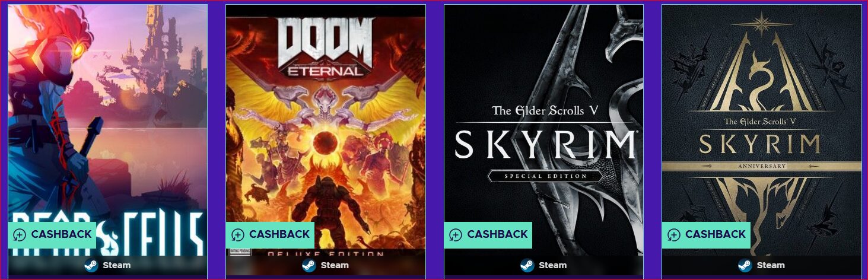Click cashback icon on Skyrim Anniversary card
The image size is (868, 280).
point(673,235)
